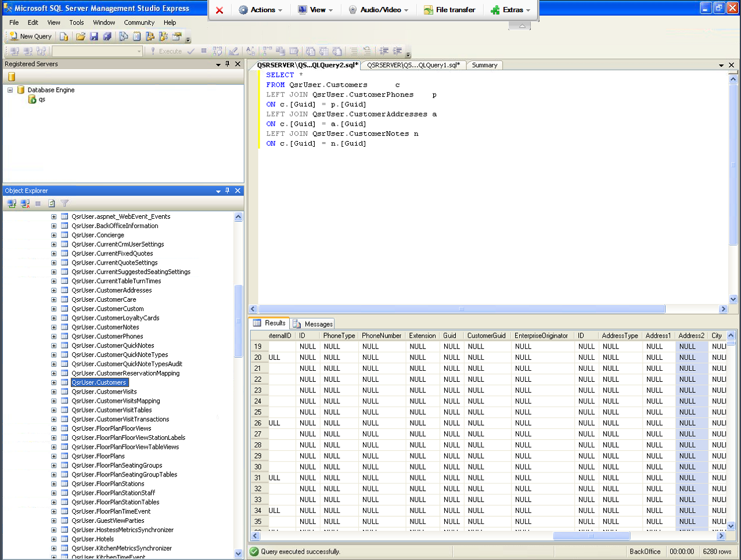Open the Community menu
Screen dimensions: 741x560
click(x=139, y=23)
